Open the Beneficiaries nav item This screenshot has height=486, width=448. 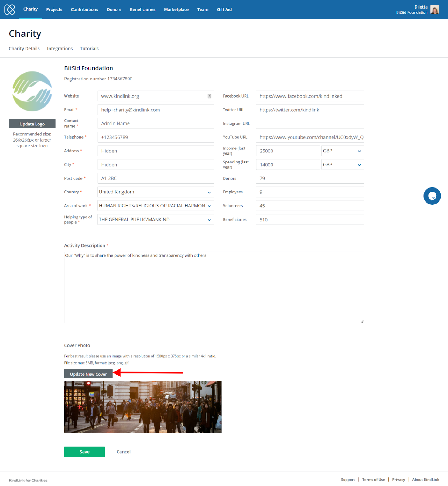[142, 9]
